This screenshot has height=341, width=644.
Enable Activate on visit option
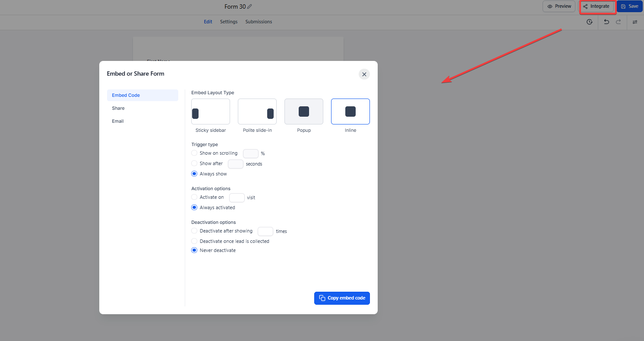[x=194, y=197]
